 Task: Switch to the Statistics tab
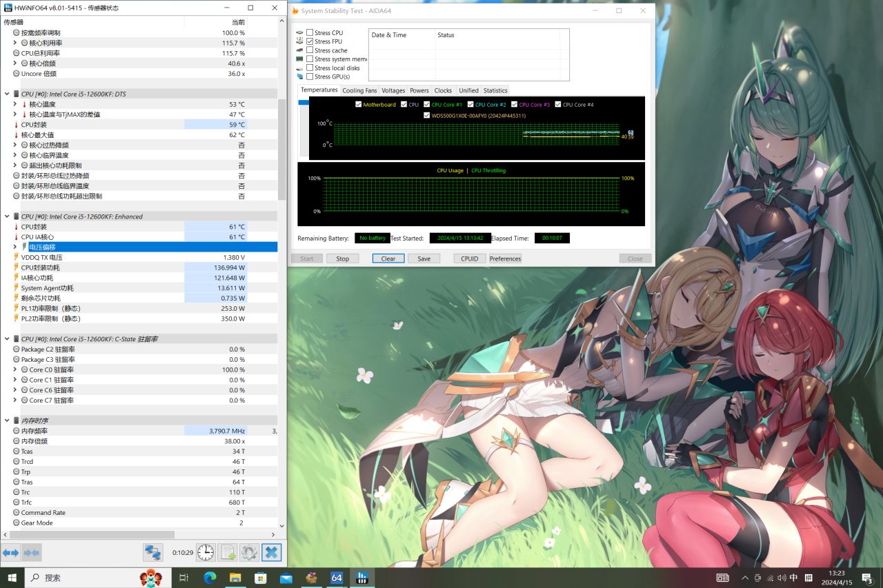point(495,90)
